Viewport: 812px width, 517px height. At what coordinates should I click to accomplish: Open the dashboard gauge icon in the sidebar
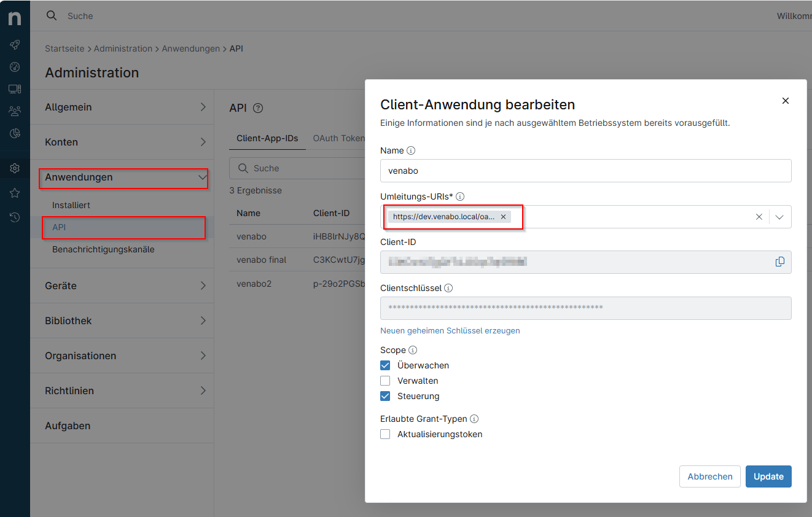[x=15, y=67]
